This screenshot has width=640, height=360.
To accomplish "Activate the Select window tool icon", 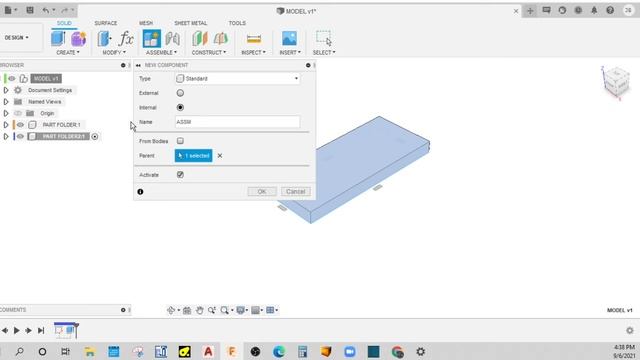I will tap(324, 38).
